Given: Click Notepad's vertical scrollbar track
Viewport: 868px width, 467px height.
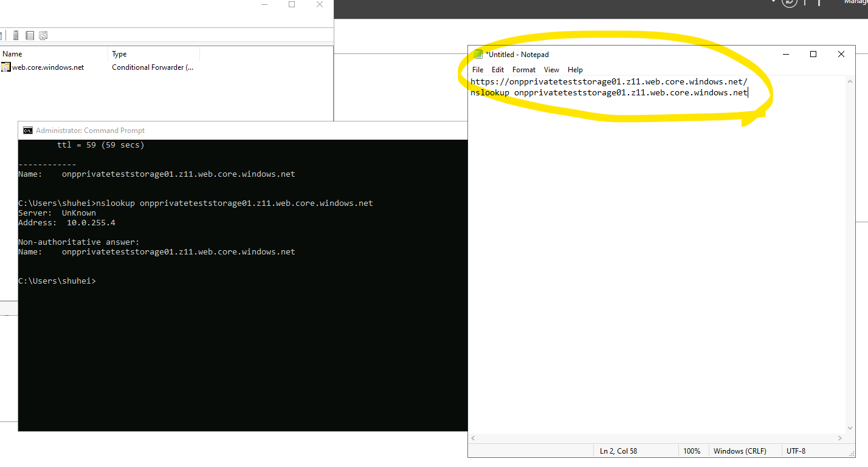Looking at the screenshot, I should (x=850, y=255).
